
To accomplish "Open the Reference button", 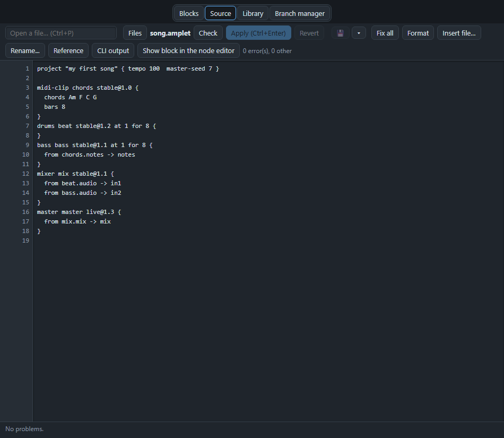I will (68, 51).
